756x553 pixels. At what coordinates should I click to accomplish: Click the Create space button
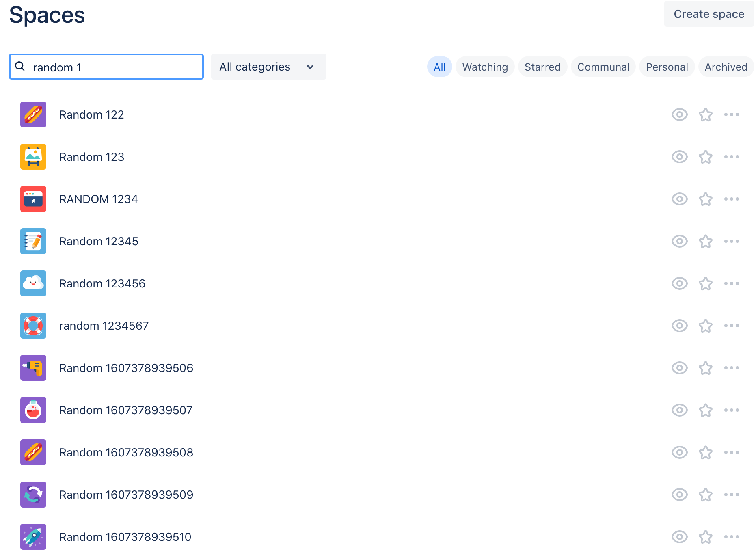tap(708, 14)
